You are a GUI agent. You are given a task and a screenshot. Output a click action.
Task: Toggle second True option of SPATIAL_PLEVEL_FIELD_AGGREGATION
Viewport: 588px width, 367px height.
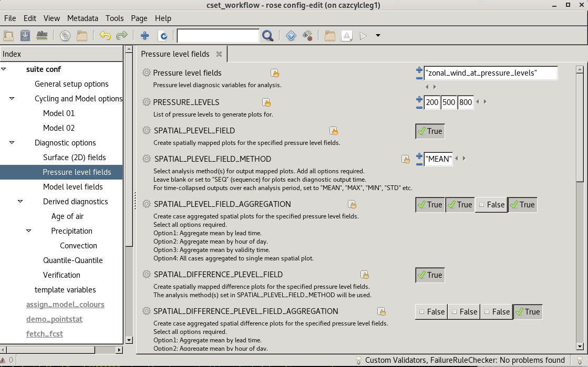[460, 205]
